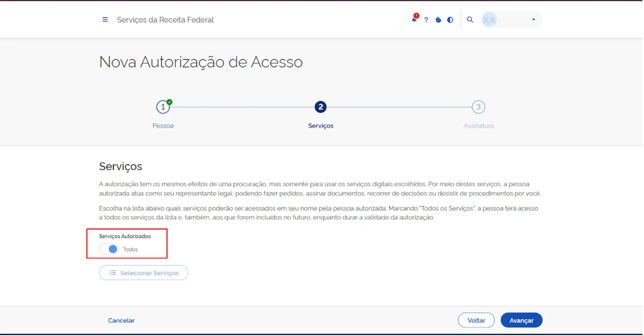Select step 2 Serviços

[321, 107]
